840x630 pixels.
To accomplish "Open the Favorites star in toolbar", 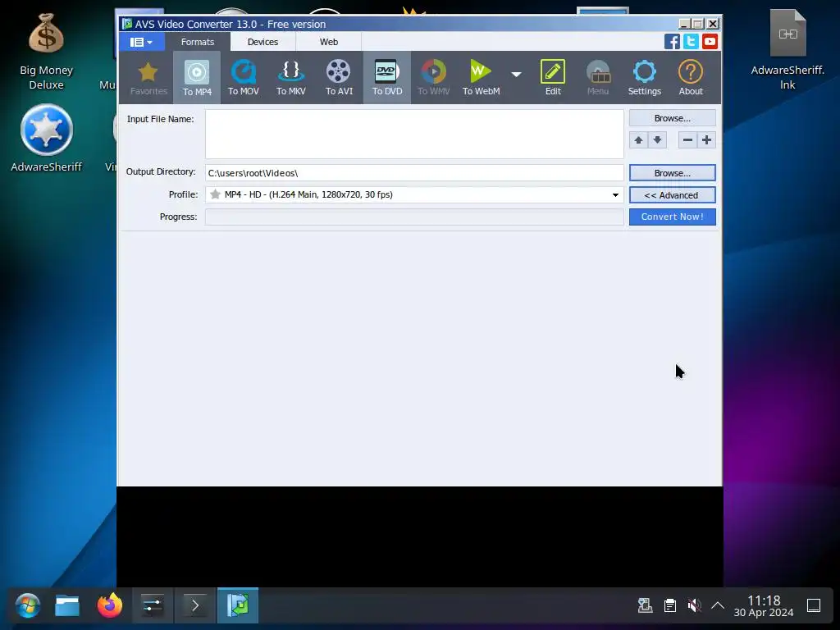I will 148,78.
